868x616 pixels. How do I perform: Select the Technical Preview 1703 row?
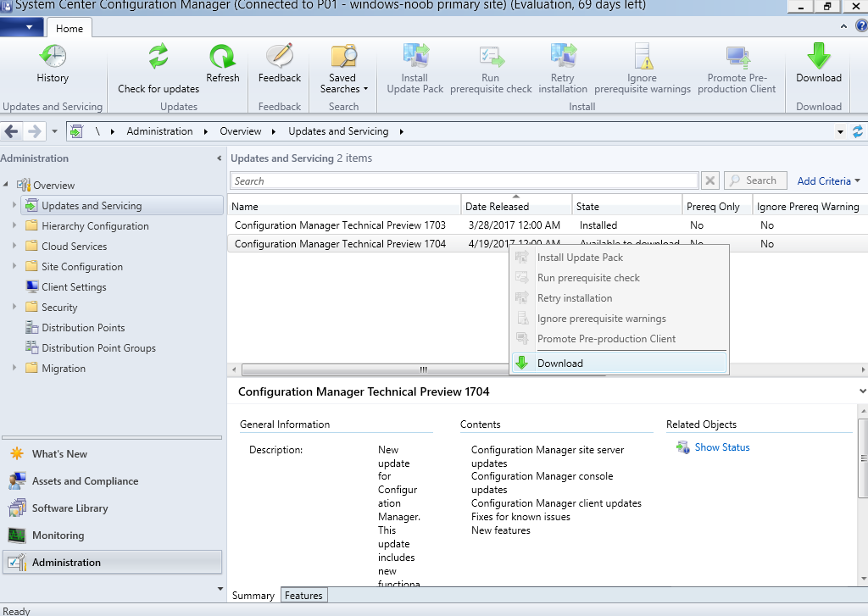(x=548, y=225)
